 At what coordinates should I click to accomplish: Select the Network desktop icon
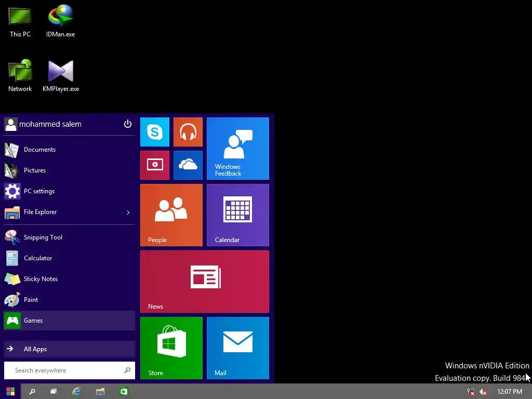point(20,76)
